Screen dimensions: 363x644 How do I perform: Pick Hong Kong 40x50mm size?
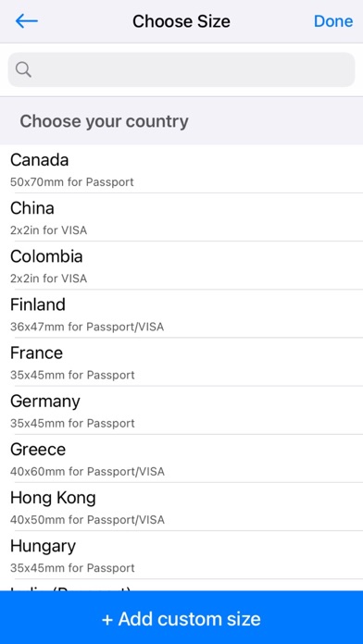(181, 506)
